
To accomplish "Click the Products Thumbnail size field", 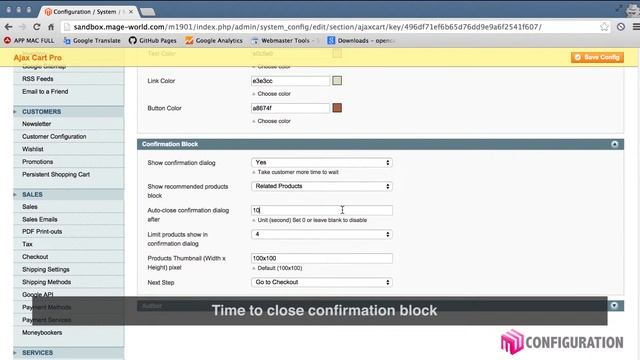I will (322, 258).
